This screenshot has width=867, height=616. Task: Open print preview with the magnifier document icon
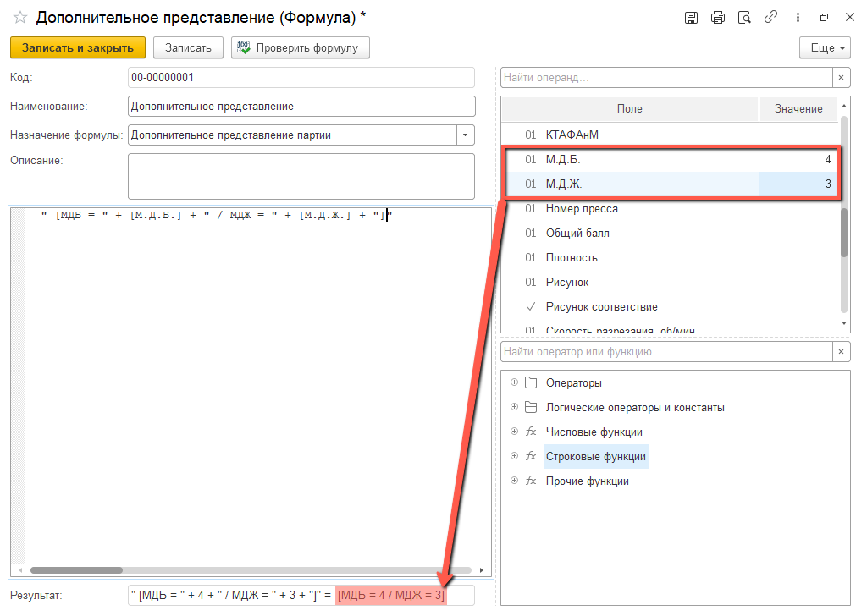click(744, 18)
